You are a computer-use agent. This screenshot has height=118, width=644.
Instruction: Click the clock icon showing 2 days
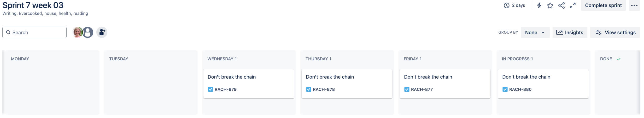click(x=506, y=5)
